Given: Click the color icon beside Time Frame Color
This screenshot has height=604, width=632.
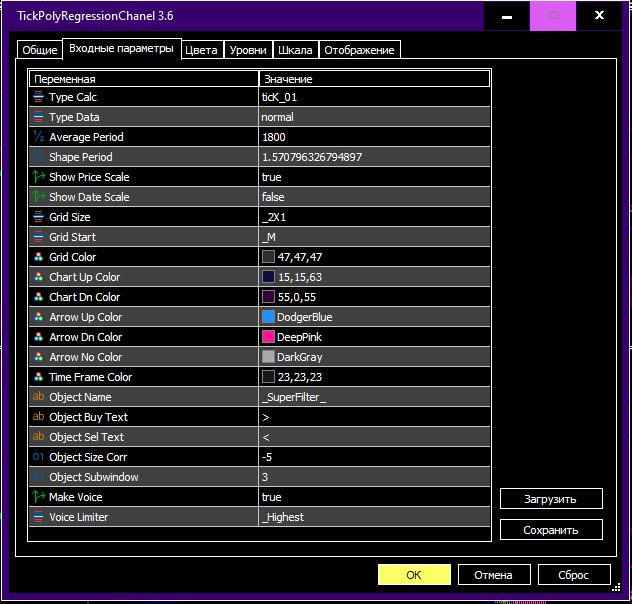Looking at the screenshot, I should click(x=38, y=377).
